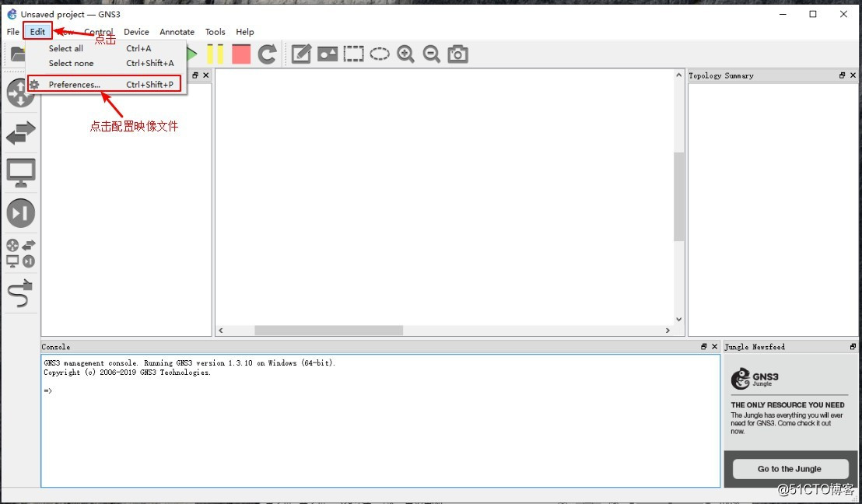
Task: Open the File menu
Action: coord(13,32)
